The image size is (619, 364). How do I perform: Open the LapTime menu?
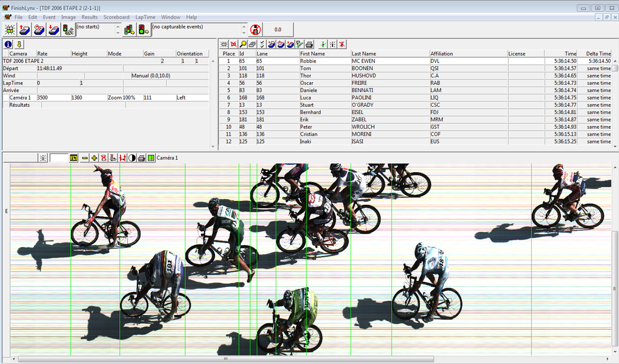[x=145, y=17]
